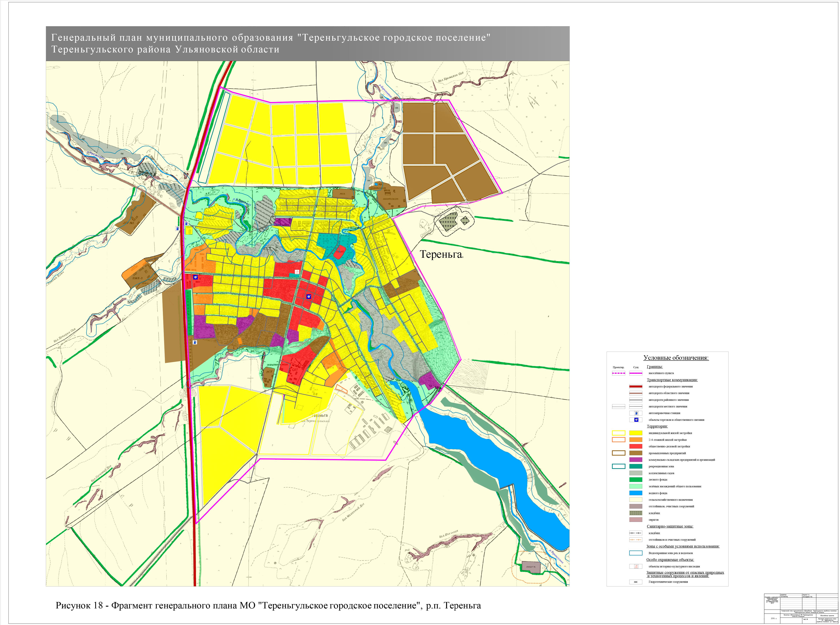Click the projected local road line symbol
The image size is (840, 625).
pyautogui.click(x=618, y=406)
